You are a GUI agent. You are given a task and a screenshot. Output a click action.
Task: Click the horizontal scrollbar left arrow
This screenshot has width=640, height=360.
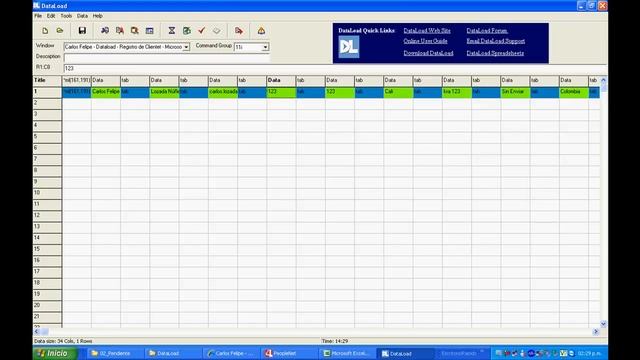(36, 332)
